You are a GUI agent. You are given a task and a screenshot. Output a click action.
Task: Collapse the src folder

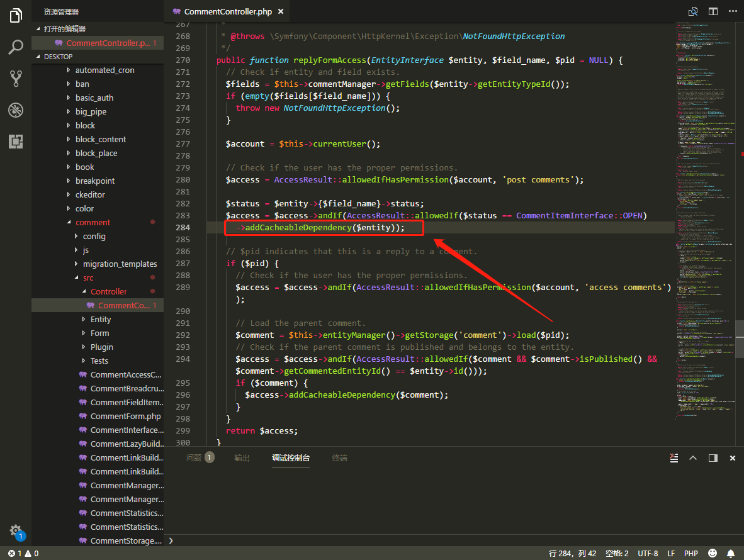(98, 278)
